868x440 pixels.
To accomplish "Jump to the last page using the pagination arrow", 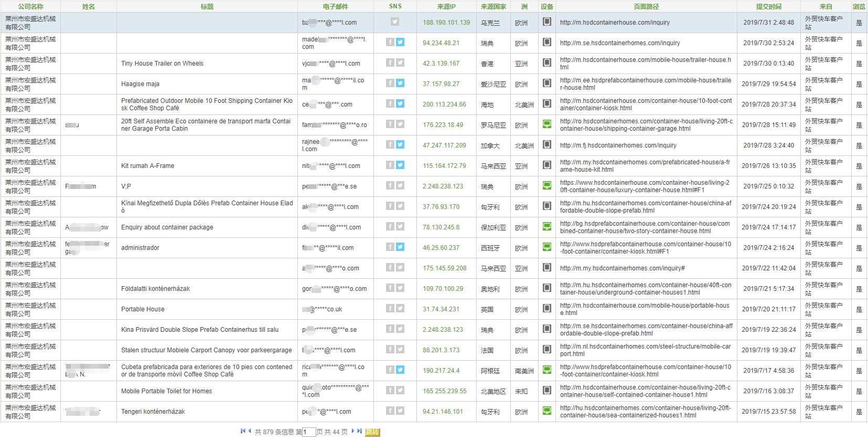I will pos(360,431).
